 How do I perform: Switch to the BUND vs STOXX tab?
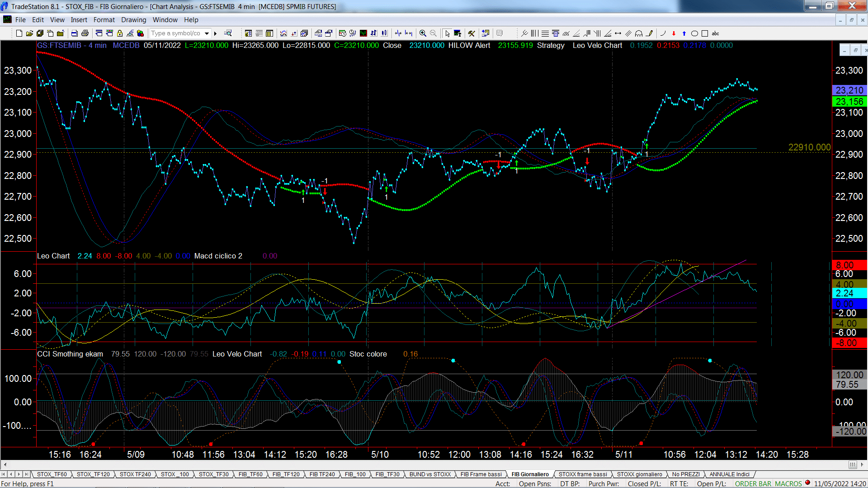(x=430, y=474)
